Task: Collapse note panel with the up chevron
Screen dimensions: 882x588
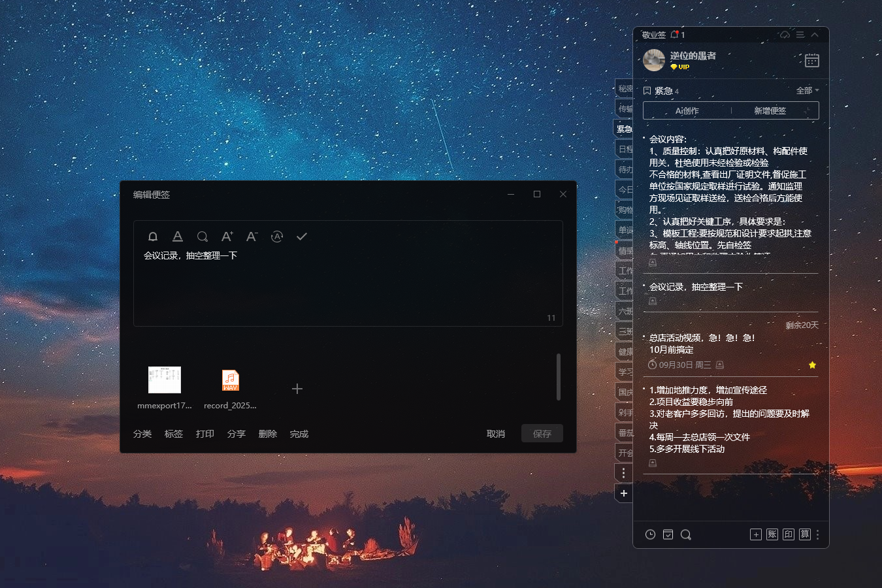Action: (815, 35)
